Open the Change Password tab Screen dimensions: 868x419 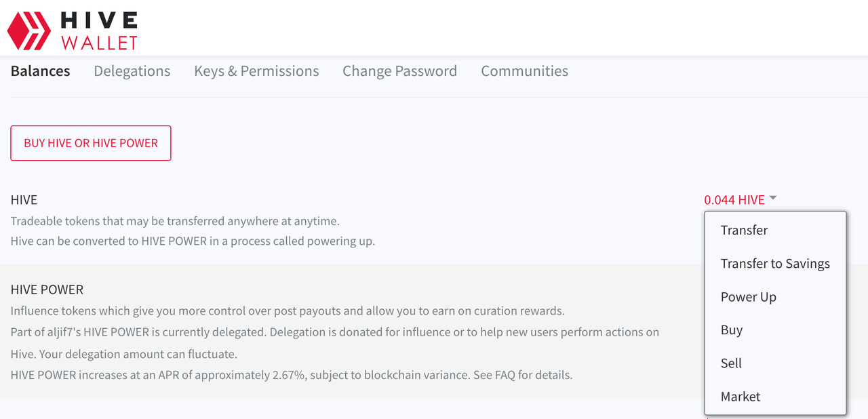[x=399, y=71]
